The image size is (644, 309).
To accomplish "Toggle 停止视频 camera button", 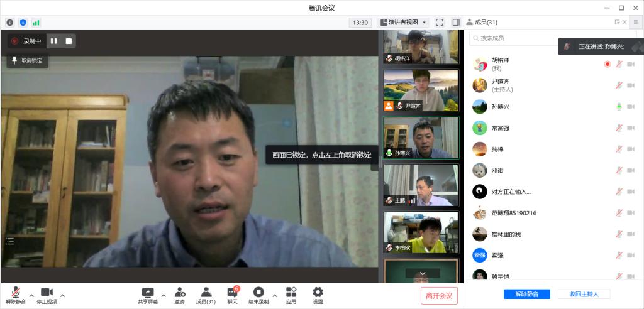I will 47,295.
